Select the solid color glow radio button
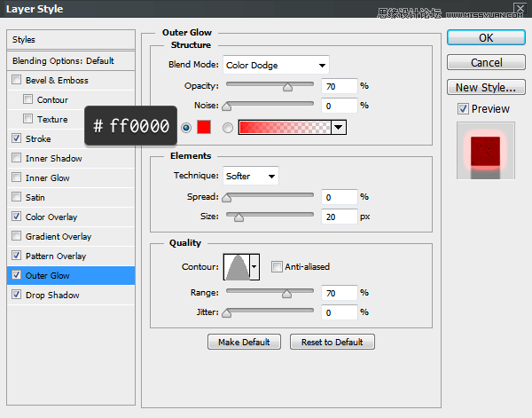 (186, 128)
